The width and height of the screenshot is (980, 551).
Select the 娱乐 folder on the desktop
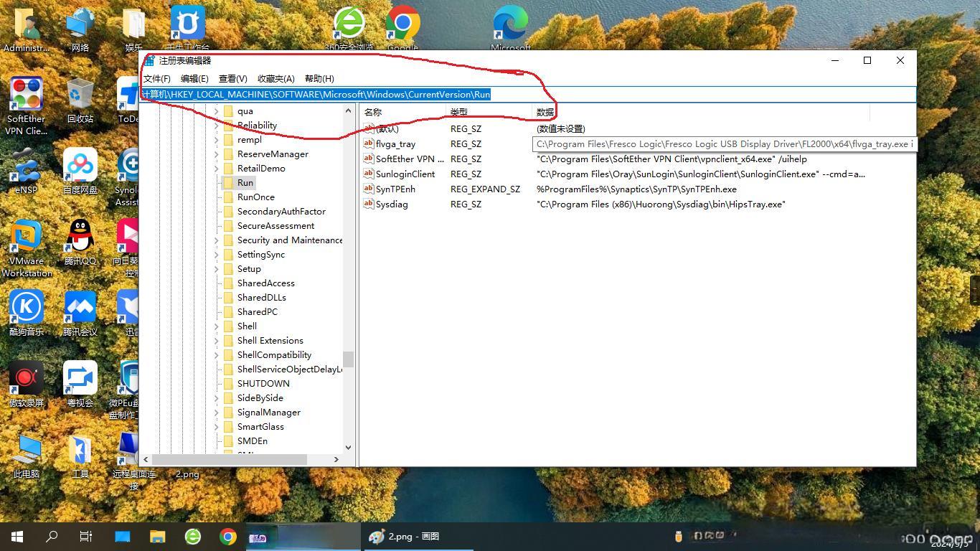pos(133,29)
